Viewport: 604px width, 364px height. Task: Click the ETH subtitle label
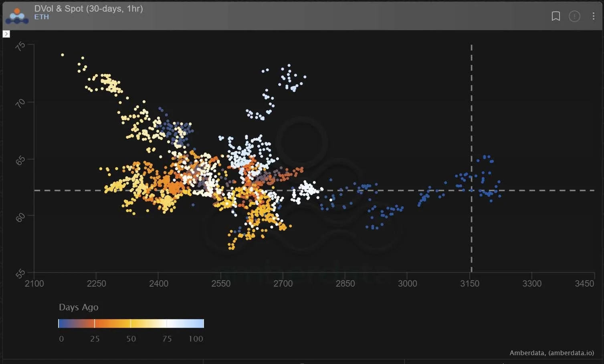[42, 17]
